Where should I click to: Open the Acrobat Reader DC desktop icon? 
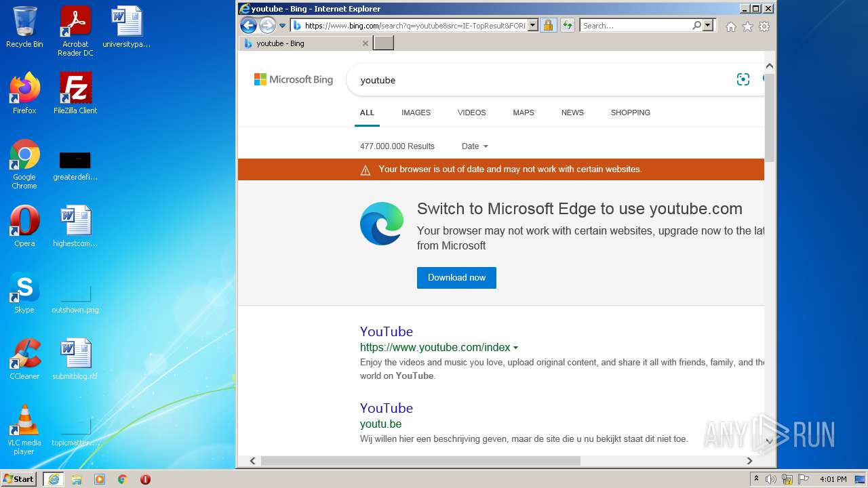75,31
